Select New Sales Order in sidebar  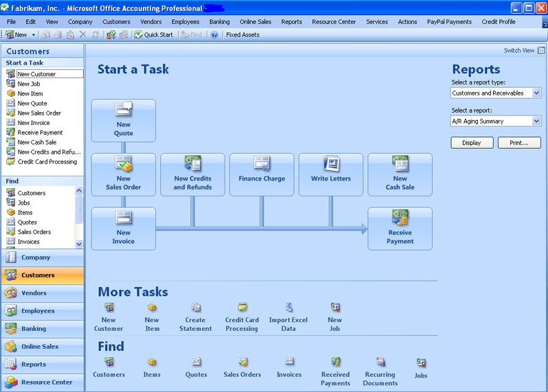coord(34,113)
